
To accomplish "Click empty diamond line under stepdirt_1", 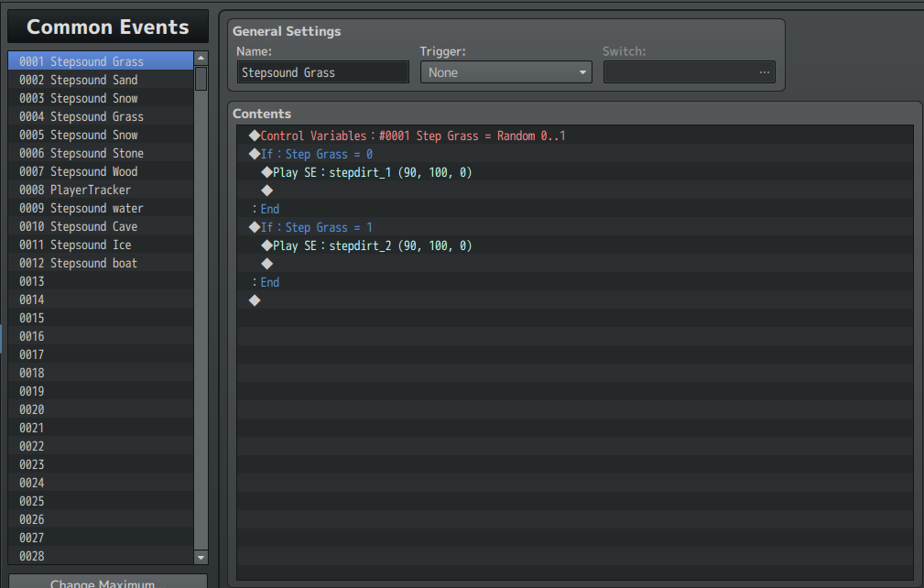I will (x=267, y=191).
